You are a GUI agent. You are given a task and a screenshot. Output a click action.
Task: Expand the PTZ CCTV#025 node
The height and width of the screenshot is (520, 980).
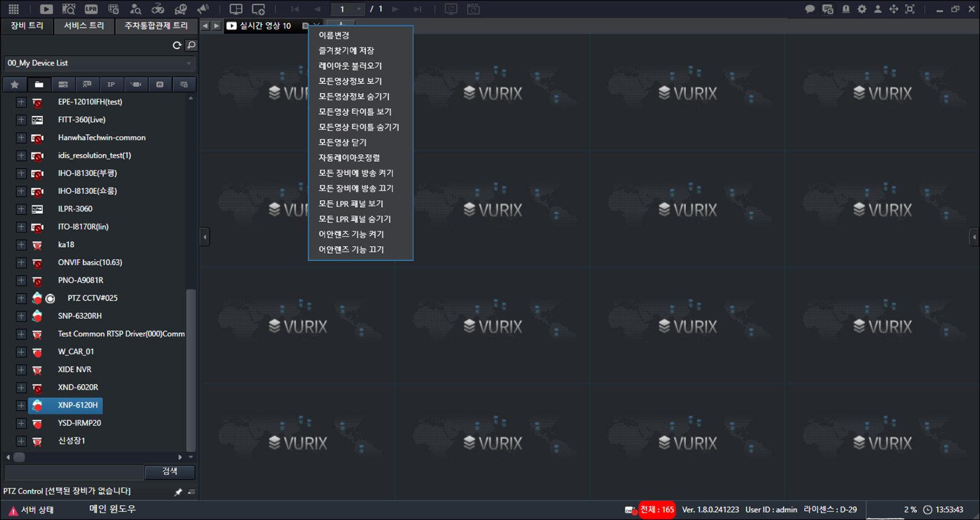point(21,298)
